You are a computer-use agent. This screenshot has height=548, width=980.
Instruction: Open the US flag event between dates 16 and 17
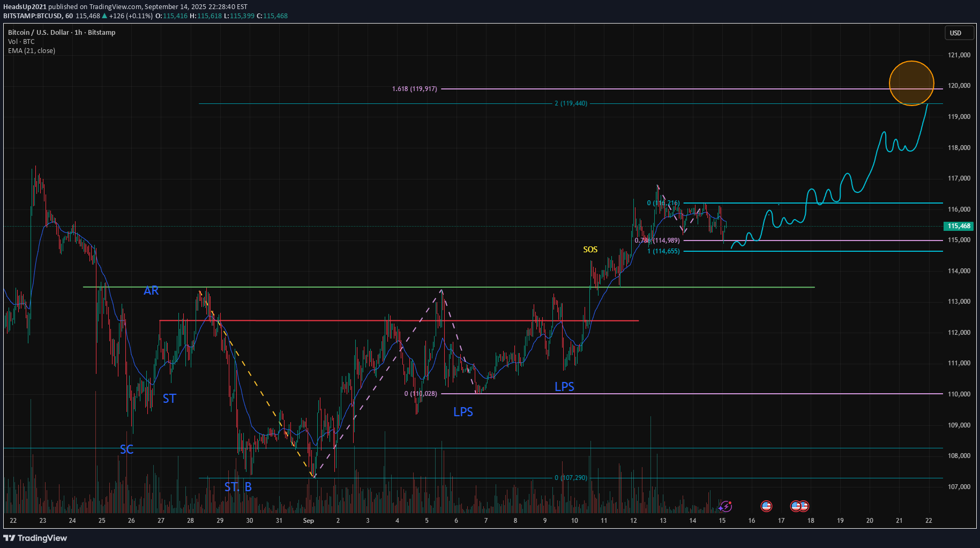click(x=766, y=506)
